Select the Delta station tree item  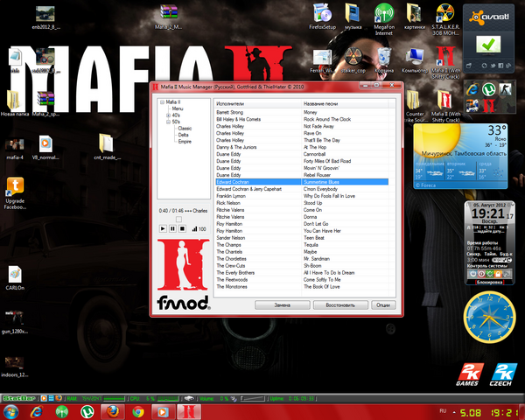point(183,135)
